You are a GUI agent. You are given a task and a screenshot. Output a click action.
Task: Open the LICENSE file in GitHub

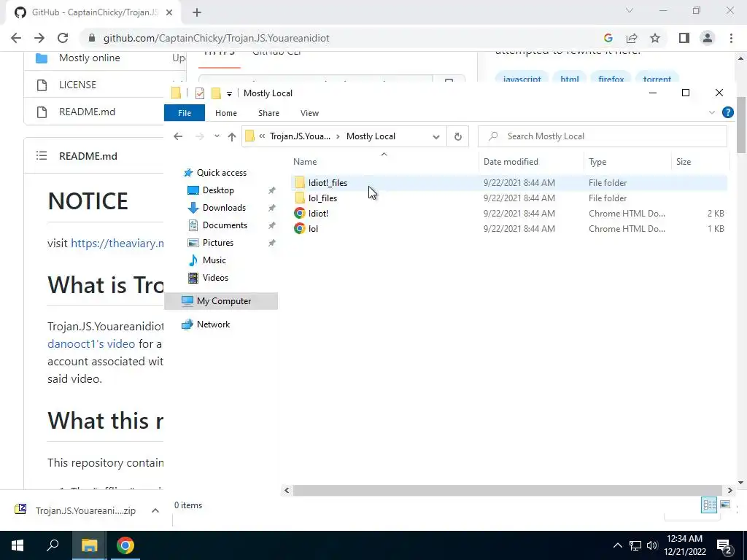pyautogui.click(x=77, y=85)
